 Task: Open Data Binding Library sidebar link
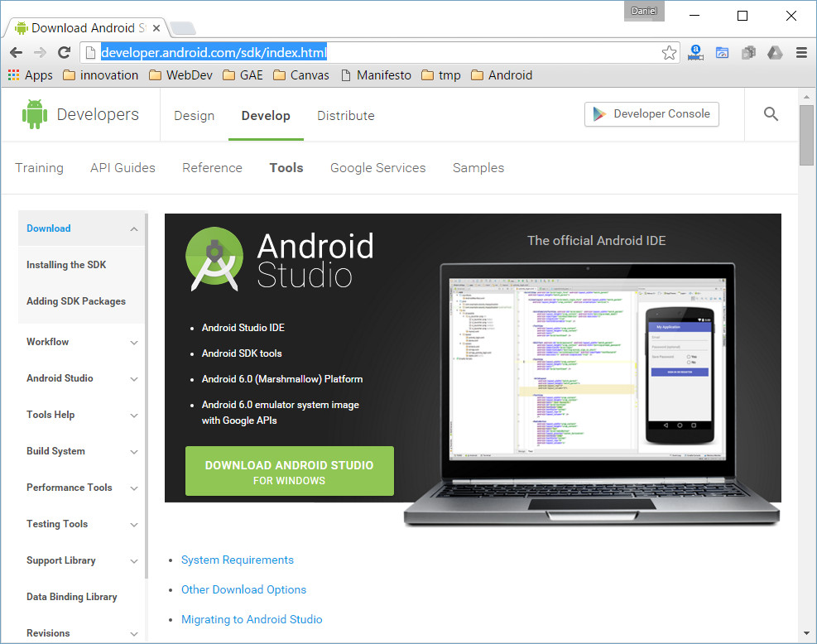tap(72, 597)
